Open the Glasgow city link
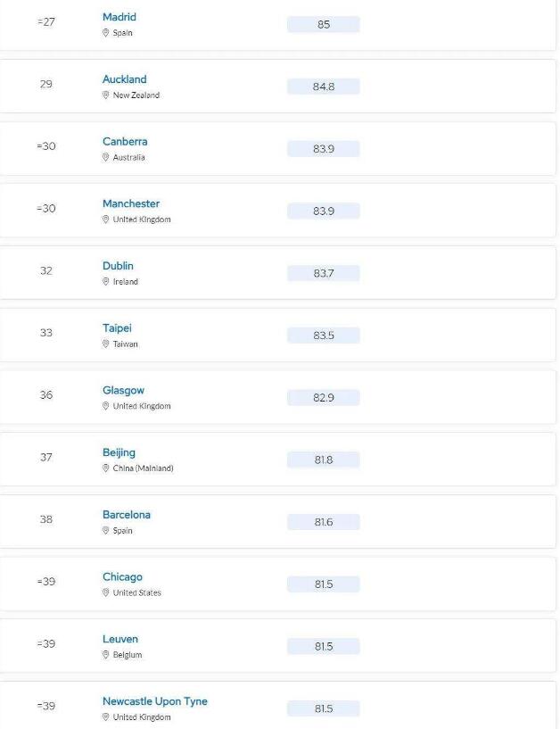 [124, 391]
